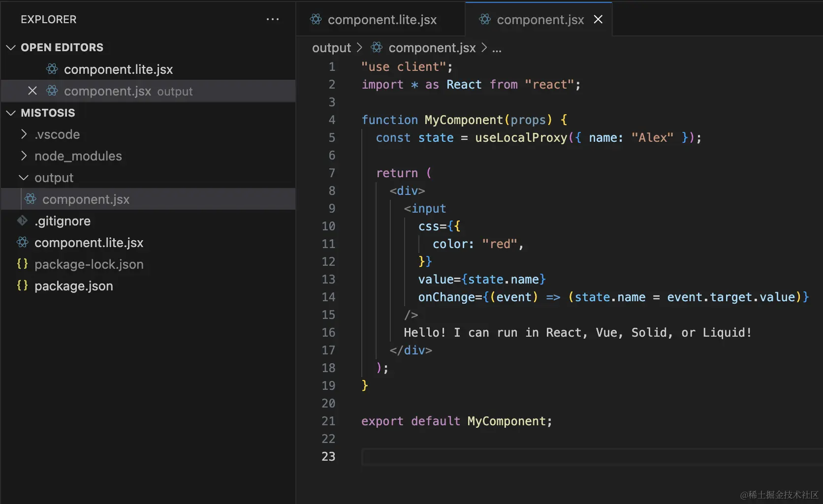Open package-lock.json file
The height and width of the screenshot is (504, 823).
[x=149, y=264]
